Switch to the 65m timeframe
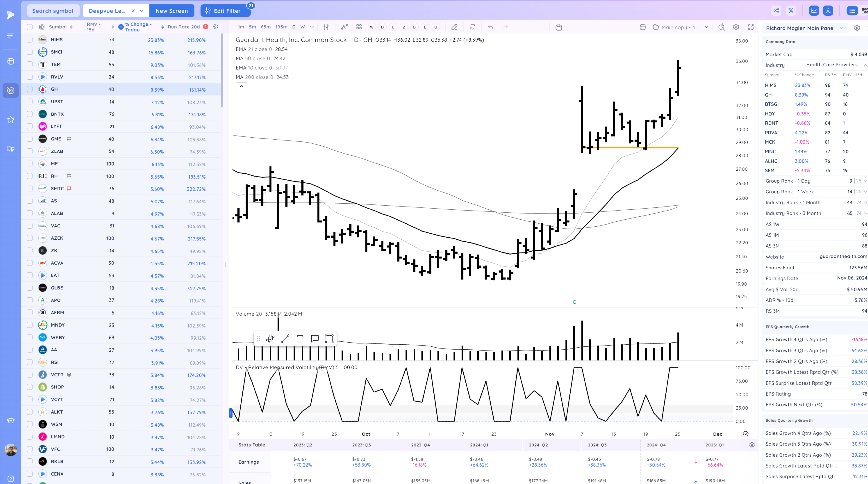868x484 pixels. [x=266, y=27]
